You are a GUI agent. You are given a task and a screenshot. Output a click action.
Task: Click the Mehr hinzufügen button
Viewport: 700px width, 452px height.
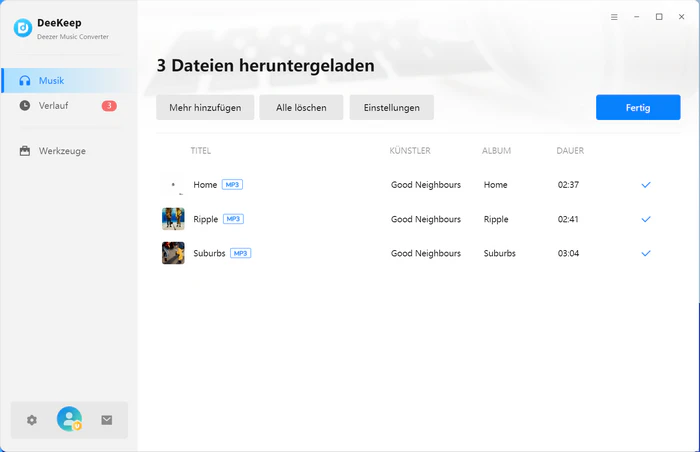[205, 108]
